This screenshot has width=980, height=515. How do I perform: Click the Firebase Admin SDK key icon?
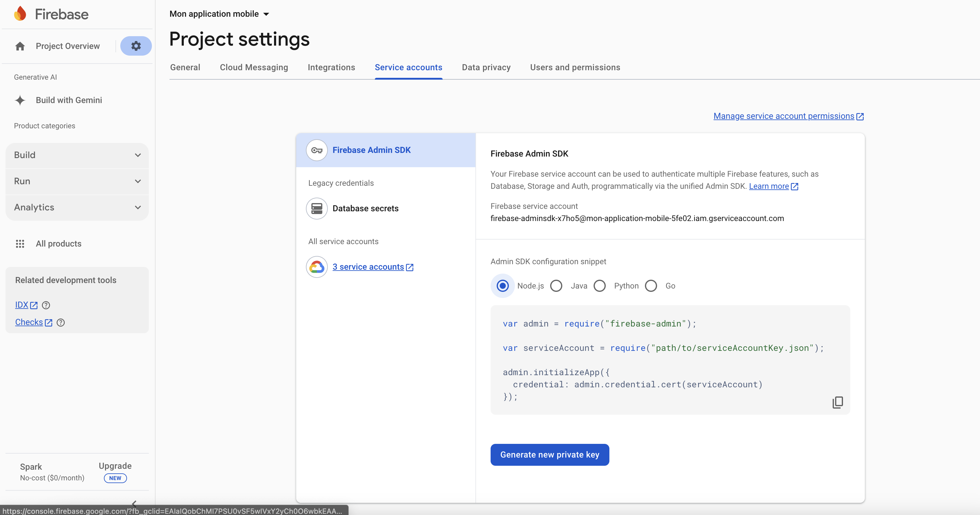[x=317, y=150]
